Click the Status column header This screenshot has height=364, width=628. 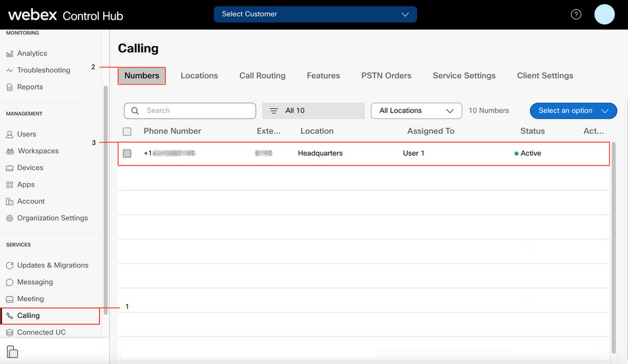click(532, 131)
